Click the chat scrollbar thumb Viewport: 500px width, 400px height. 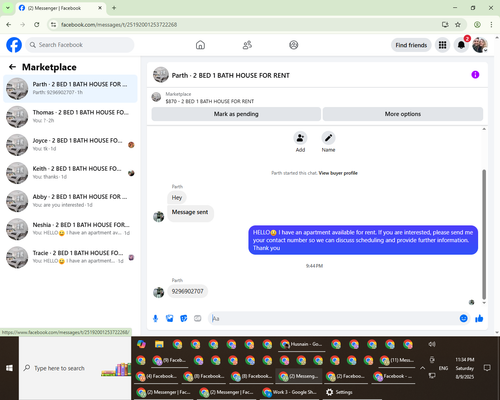click(x=484, y=234)
